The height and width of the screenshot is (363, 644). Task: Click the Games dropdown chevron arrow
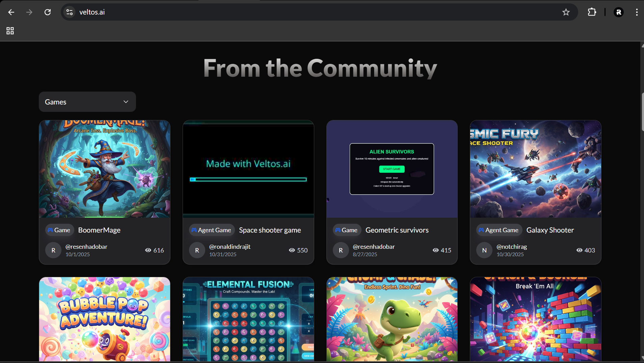coord(126,102)
